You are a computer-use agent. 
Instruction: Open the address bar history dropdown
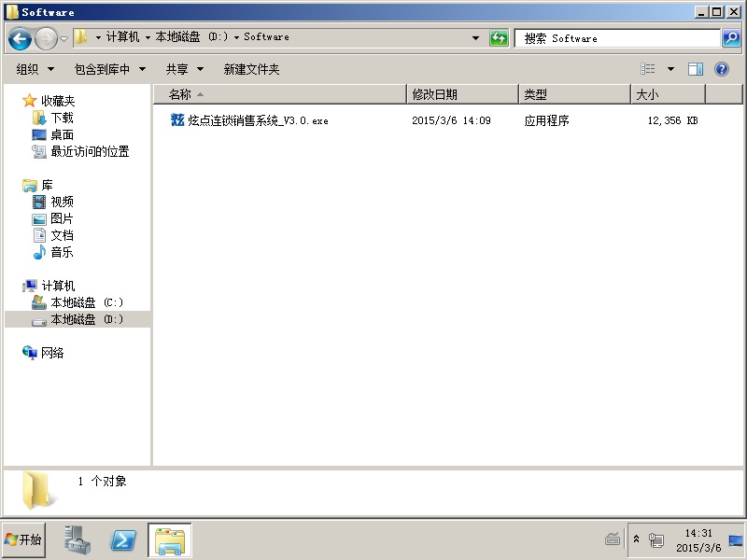pos(475,38)
